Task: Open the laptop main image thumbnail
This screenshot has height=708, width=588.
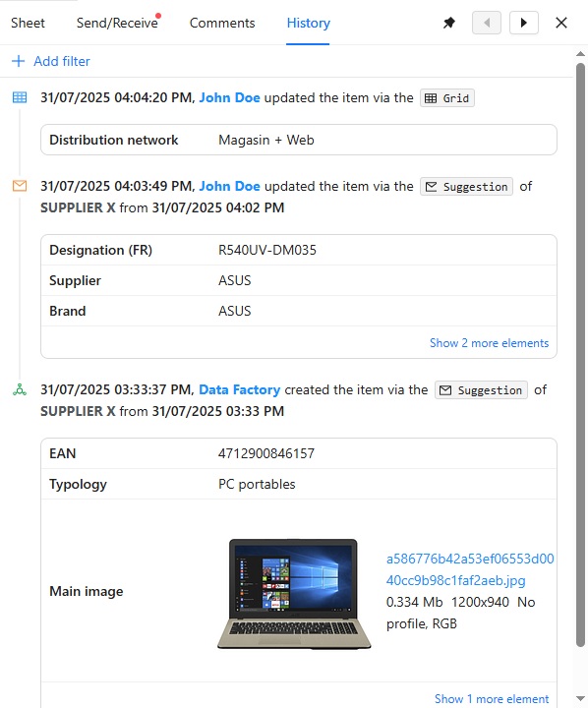Action: (294, 593)
